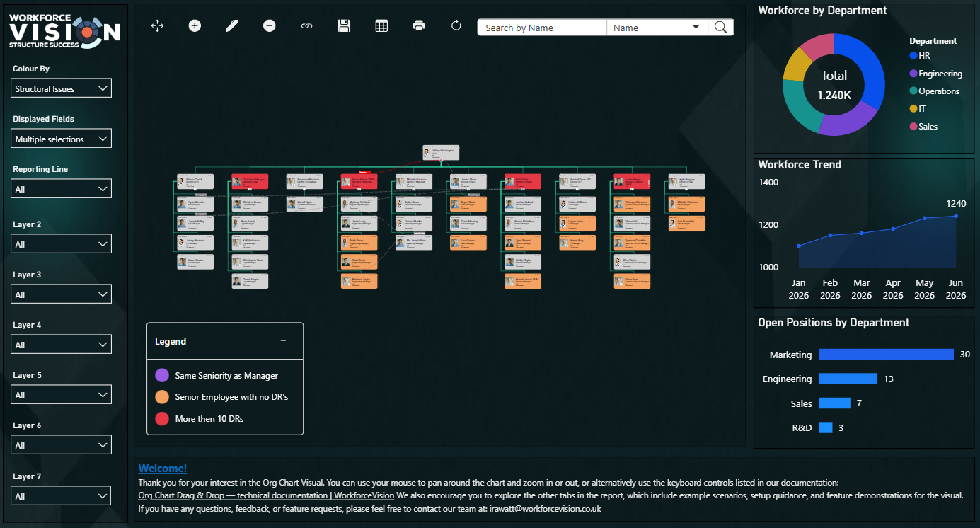Image resolution: width=980 pixels, height=528 pixels.
Task: Click the add node plus icon
Action: (195, 25)
